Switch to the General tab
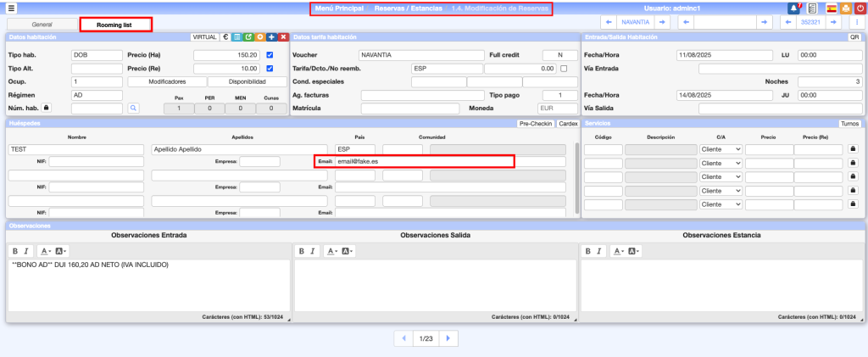 coord(42,25)
